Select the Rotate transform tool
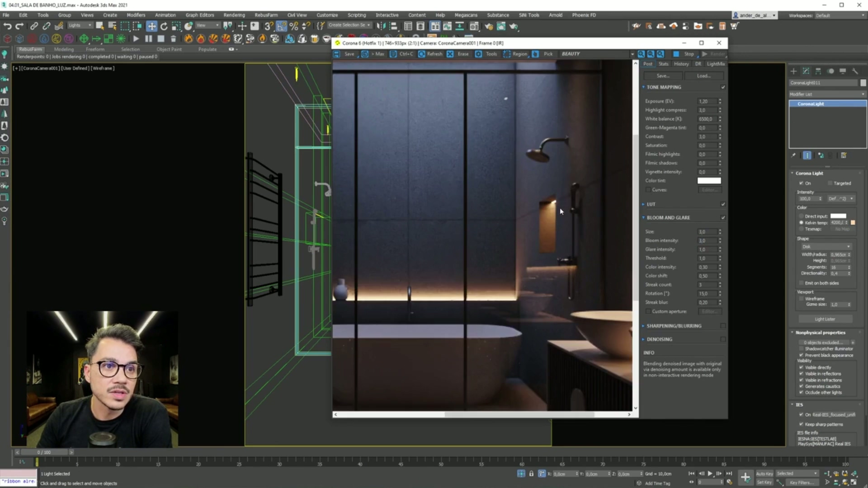This screenshot has height=488, width=868. click(164, 26)
